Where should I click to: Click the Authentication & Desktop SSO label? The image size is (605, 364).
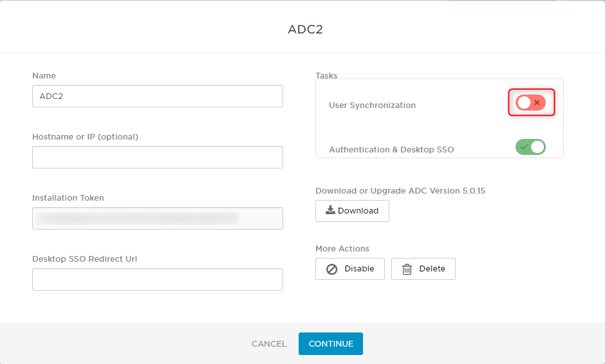[x=391, y=150]
